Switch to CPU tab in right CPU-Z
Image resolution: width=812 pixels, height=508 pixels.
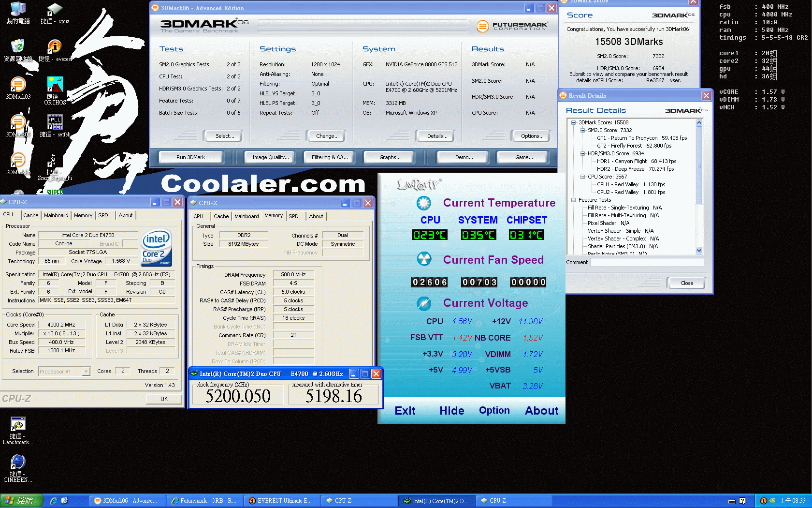(x=198, y=216)
